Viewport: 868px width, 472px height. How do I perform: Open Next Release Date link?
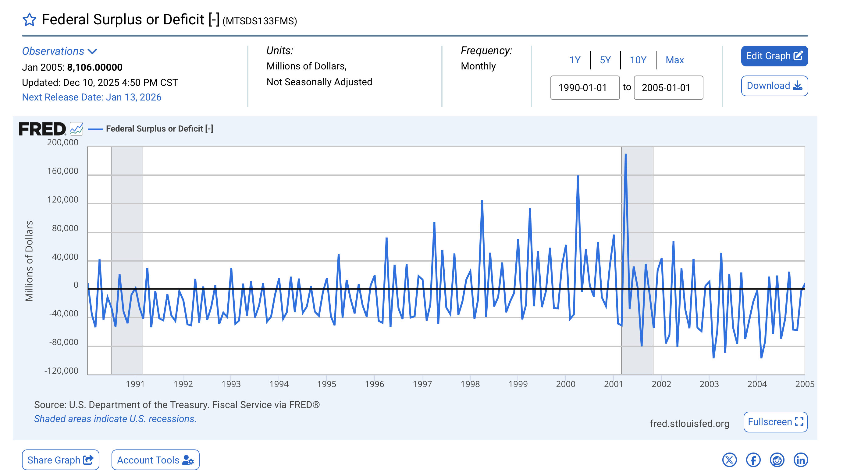click(x=92, y=97)
